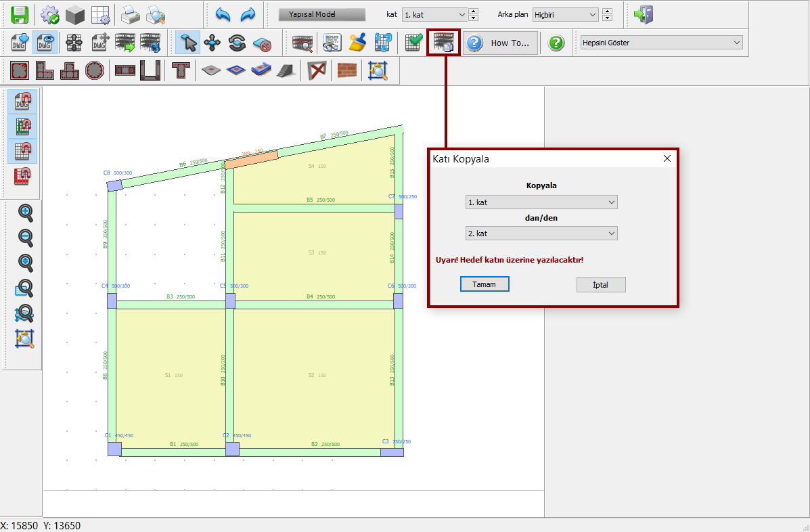
Task: Click the yellow broom cleanup icon
Action: [x=358, y=43]
